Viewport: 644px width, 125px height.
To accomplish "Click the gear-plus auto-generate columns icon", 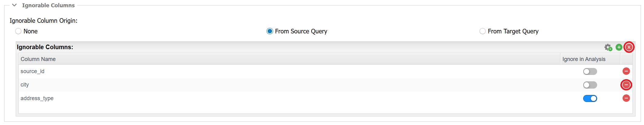I will pyautogui.click(x=608, y=47).
